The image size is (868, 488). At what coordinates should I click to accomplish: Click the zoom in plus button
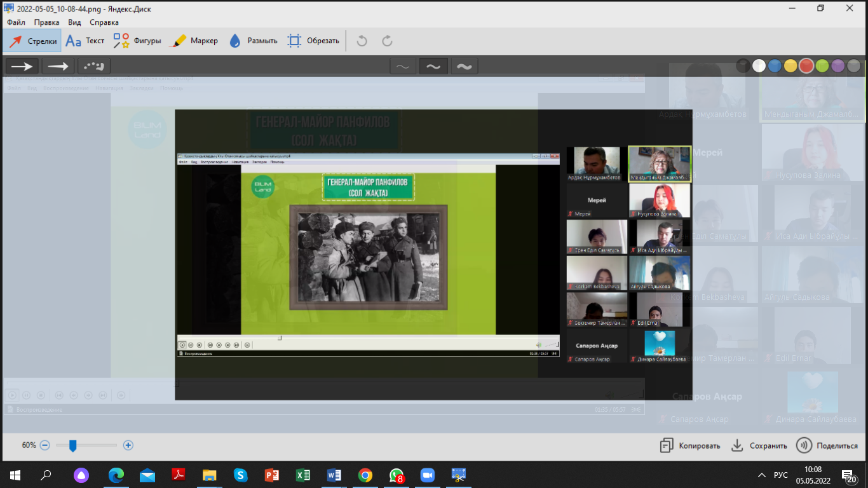click(x=128, y=445)
